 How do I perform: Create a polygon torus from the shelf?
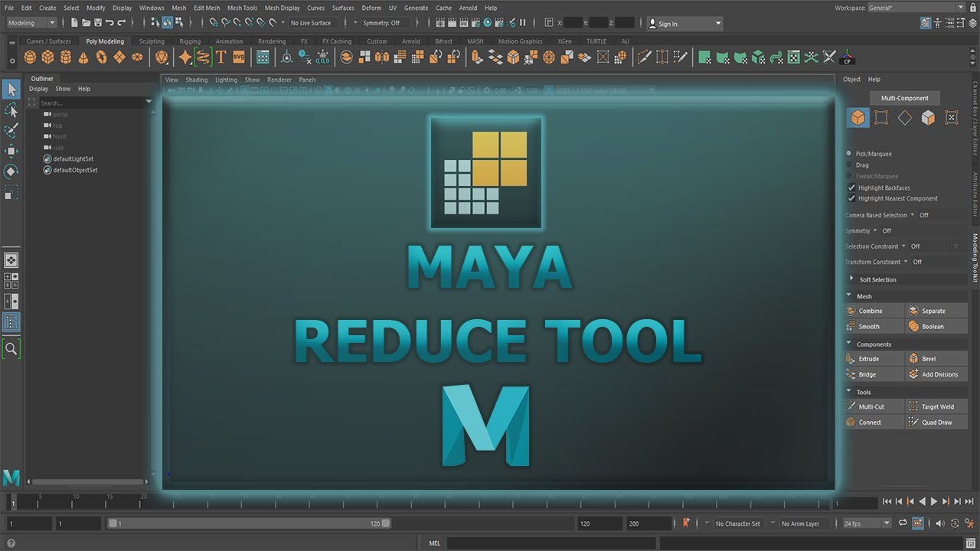101,57
